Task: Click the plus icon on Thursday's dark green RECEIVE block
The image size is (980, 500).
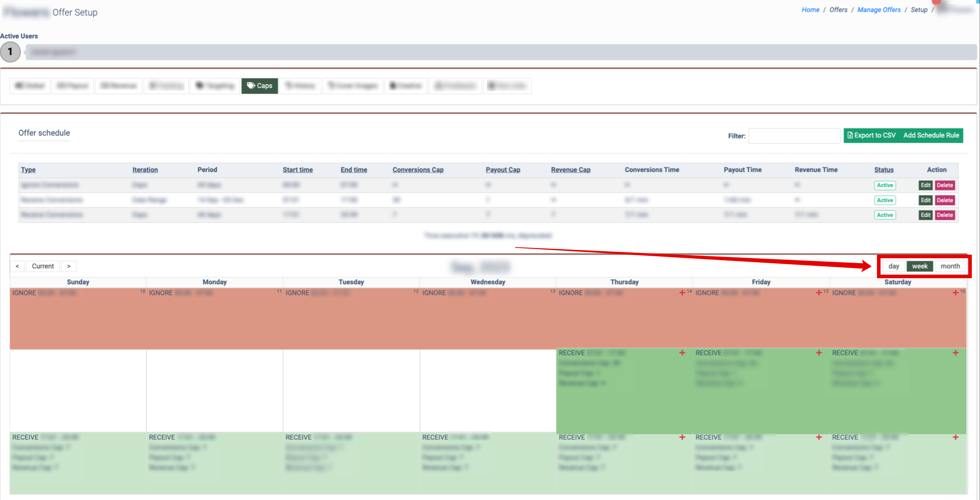Action: pos(682,353)
